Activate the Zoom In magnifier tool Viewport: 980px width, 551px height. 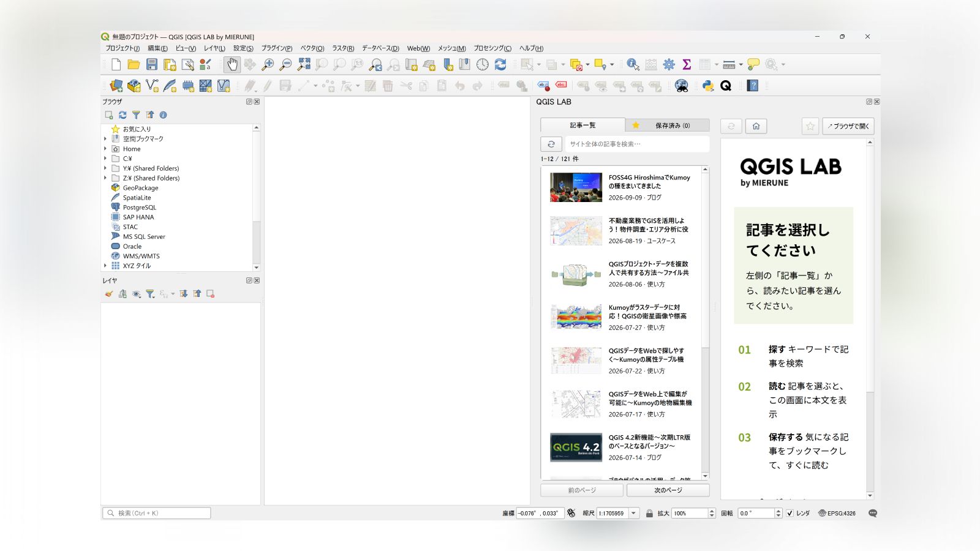tap(268, 64)
